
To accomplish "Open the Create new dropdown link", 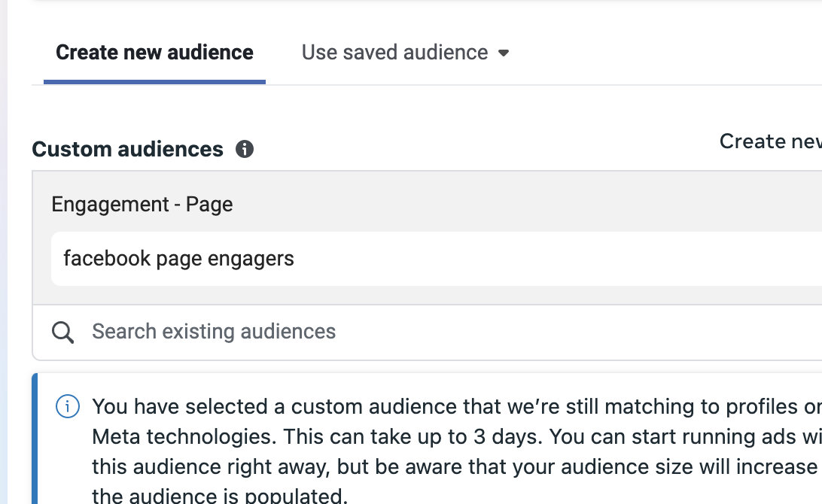I will [769, 141].
